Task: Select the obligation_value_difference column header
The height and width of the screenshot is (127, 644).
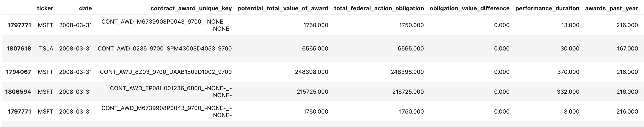Action: (x=469, y=9)
